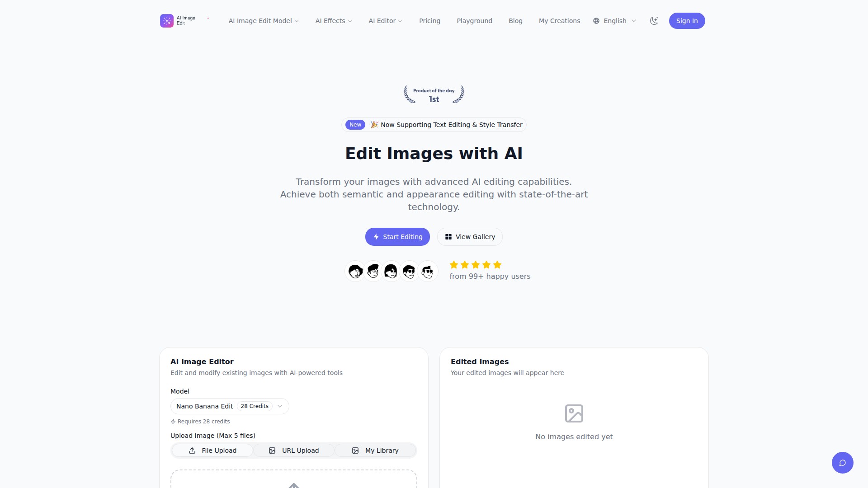Toggle dark mode moon icon

654,21
